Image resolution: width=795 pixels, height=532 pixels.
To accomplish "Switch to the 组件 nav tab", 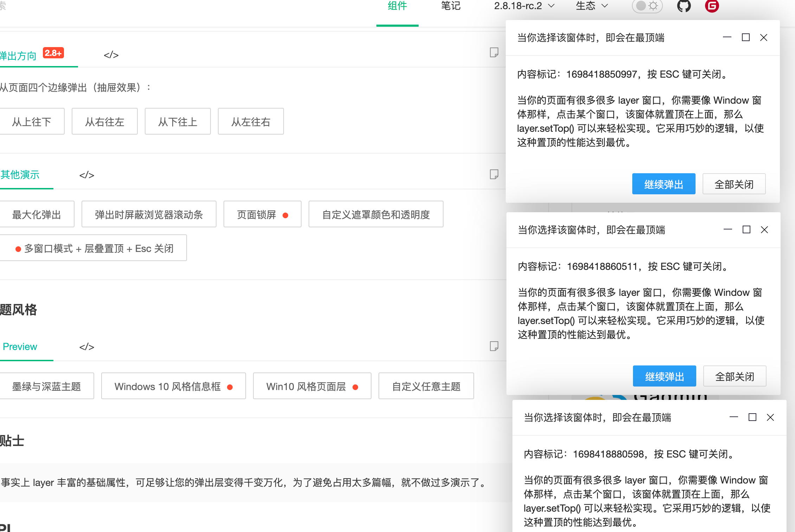I will tap(397, 6).
